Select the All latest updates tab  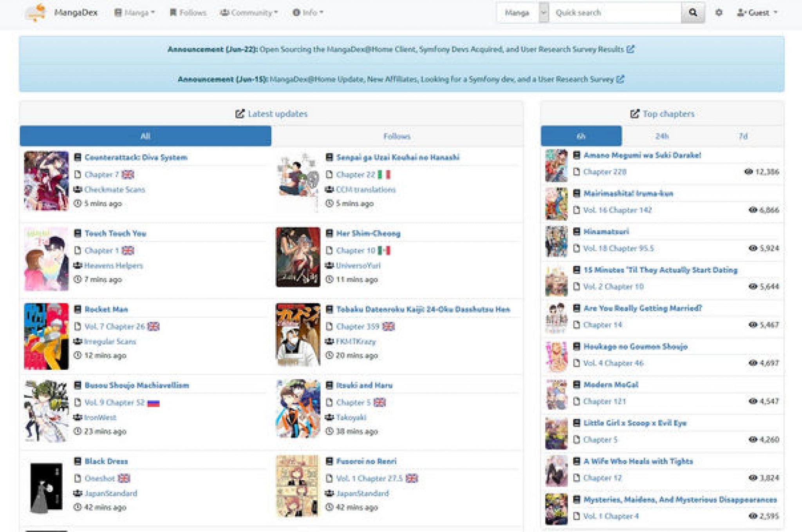pyautogui.click(x=145, y=136)
